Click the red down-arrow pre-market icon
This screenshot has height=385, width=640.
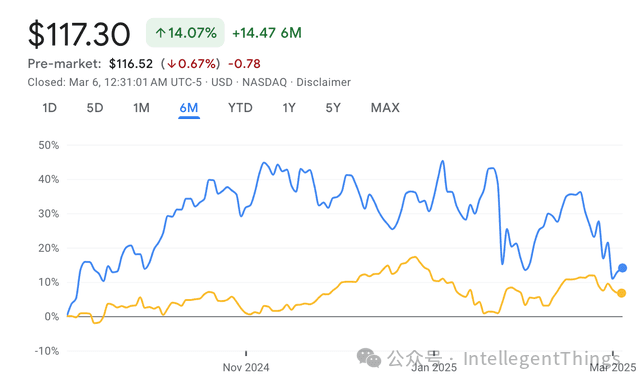click(x=171, y=64)
